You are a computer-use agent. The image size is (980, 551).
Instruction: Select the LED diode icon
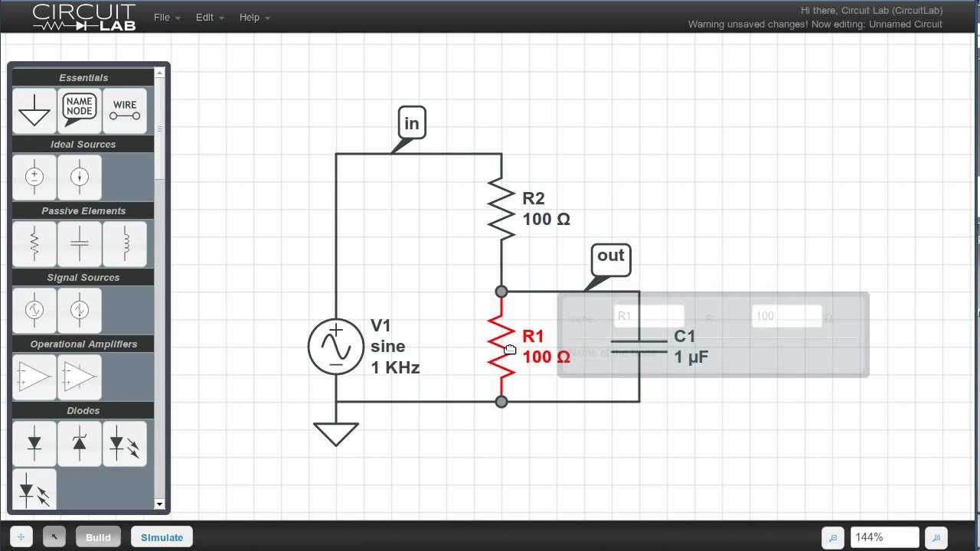[125, 444]
